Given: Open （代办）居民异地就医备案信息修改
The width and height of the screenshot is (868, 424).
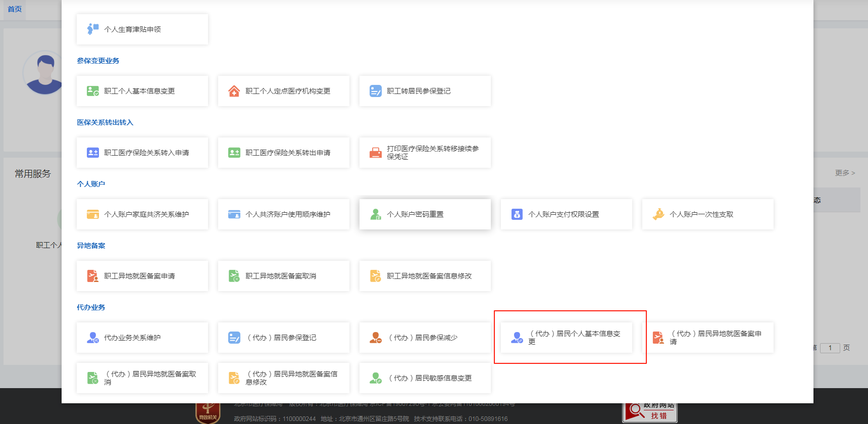Looking at the screenshot, I should pyautogui.click(x=284, y=378).
